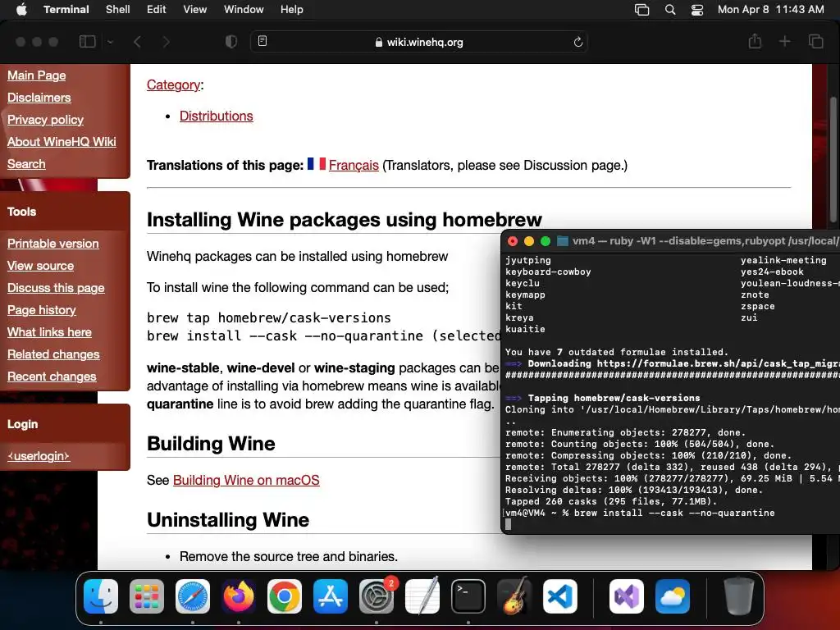Viewport: 840px width, 630px height.
Task: Click the Terminal command prompt line
Action: 640,514
